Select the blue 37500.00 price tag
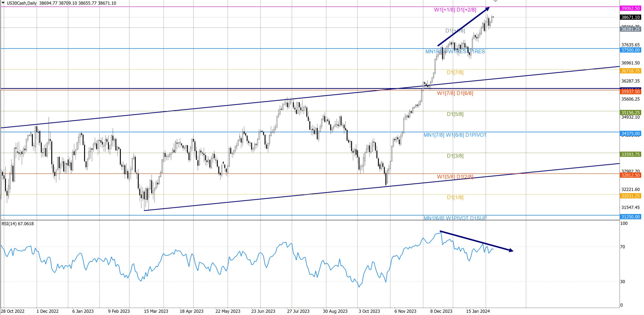The height and width of the screenshot is (315, 644). [630, 50]
